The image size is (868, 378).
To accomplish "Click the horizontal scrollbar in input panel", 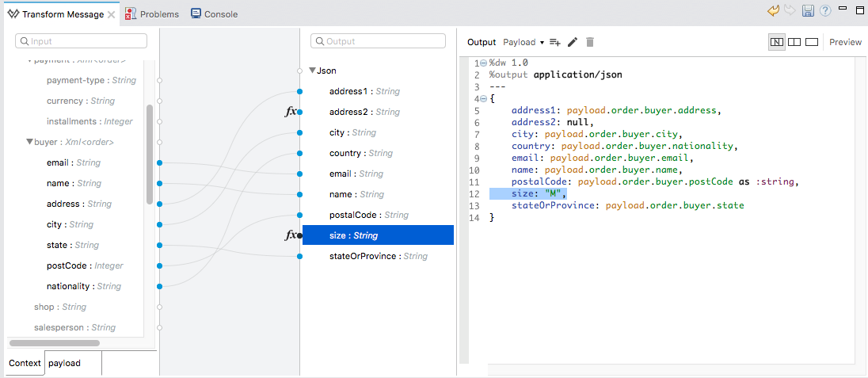I will [x=55, y=343].
